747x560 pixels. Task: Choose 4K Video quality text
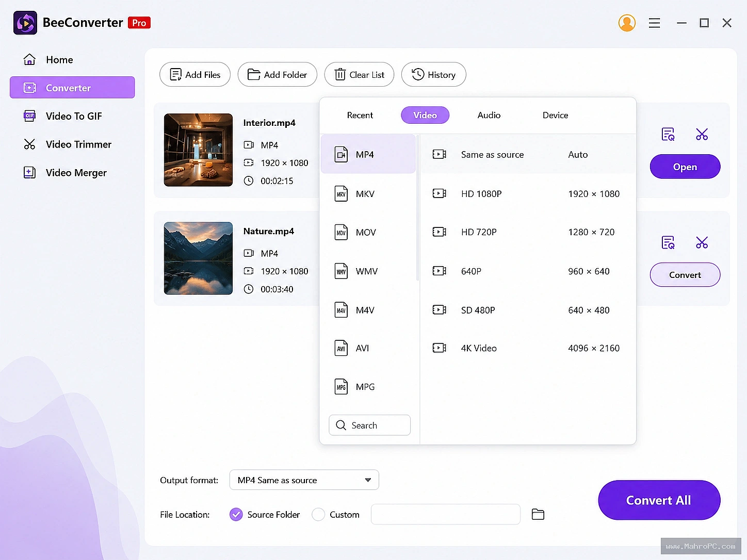coord(479,348)
